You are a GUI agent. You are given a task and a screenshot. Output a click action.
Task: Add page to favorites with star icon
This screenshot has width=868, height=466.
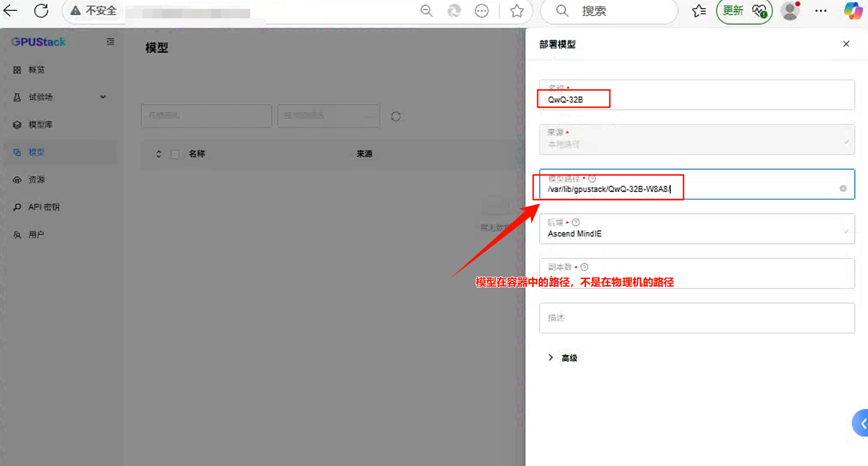pyautogui.click(x=517, y=10)
